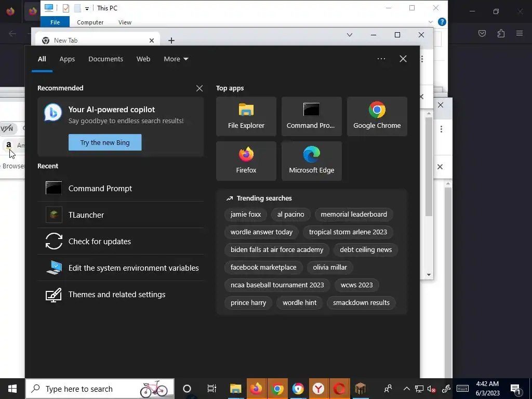
Task: Click the Windows Start button
Action: click(x=12, y=389)
